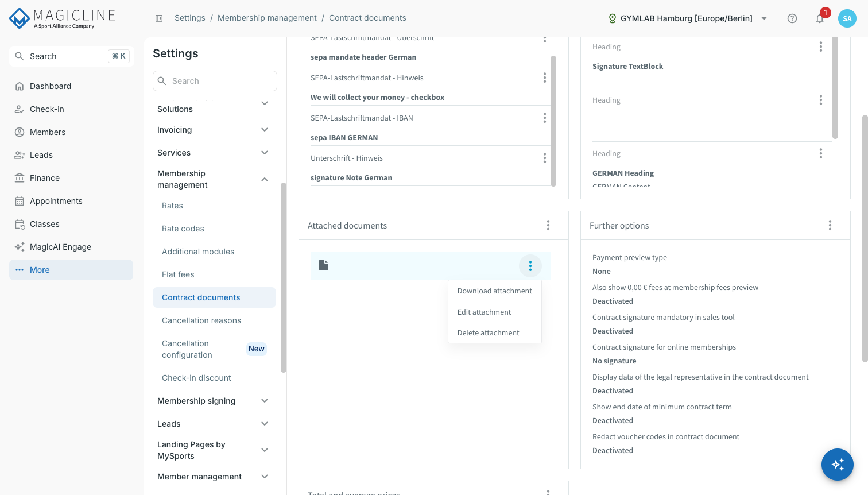Click the SA user avatar
This screenshot has height=495, width=868.
point(847,18)
